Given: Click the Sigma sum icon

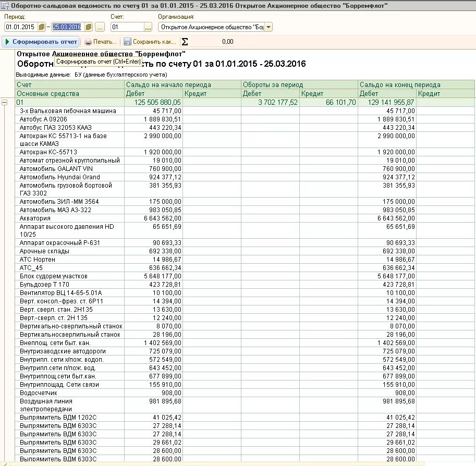Looking at the screenshot, I should point(185,42).
